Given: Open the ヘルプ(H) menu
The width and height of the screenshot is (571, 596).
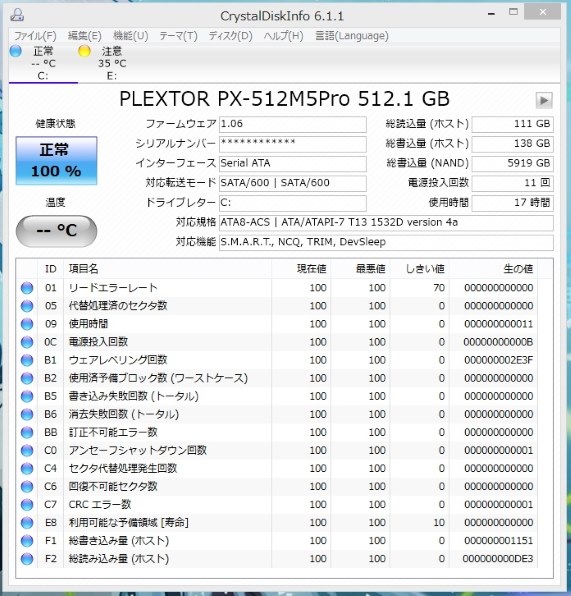Looking at the screenshot, I should click(284, 36).
